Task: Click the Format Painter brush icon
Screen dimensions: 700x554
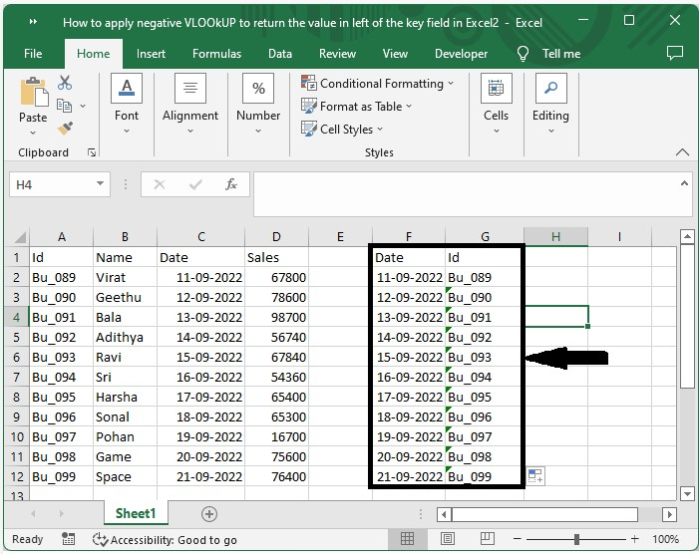Action: click(x=65, y=128)
